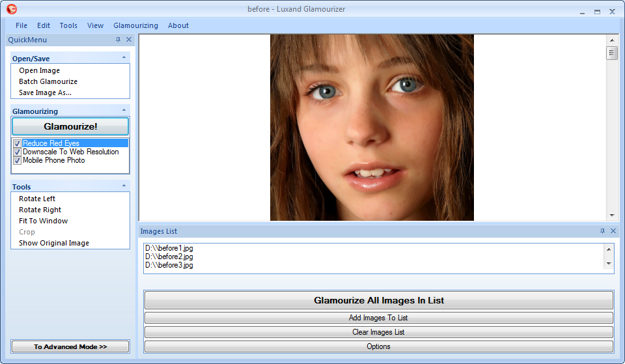The height and width of the screenshot is (364, 625).
Task: Click the Luxand Glamourizer app logo icon
Action: tap(11, 10)
